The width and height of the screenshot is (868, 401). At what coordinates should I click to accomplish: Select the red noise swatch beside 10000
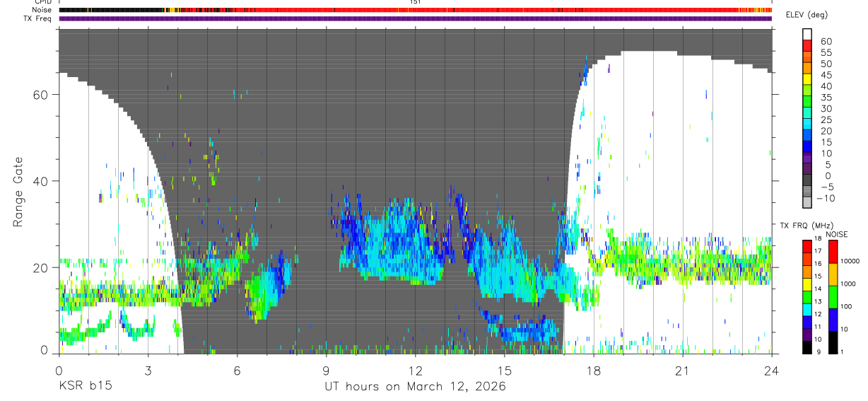point(833,252)
